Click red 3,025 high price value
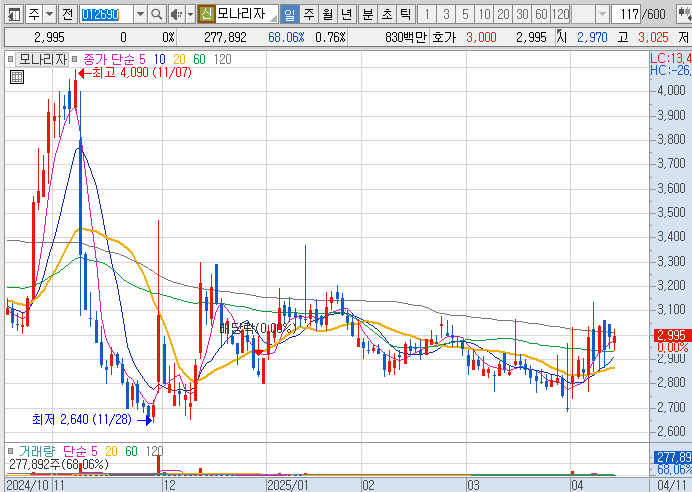The width and height of the screenshot is (692, 492). [653, 38]
